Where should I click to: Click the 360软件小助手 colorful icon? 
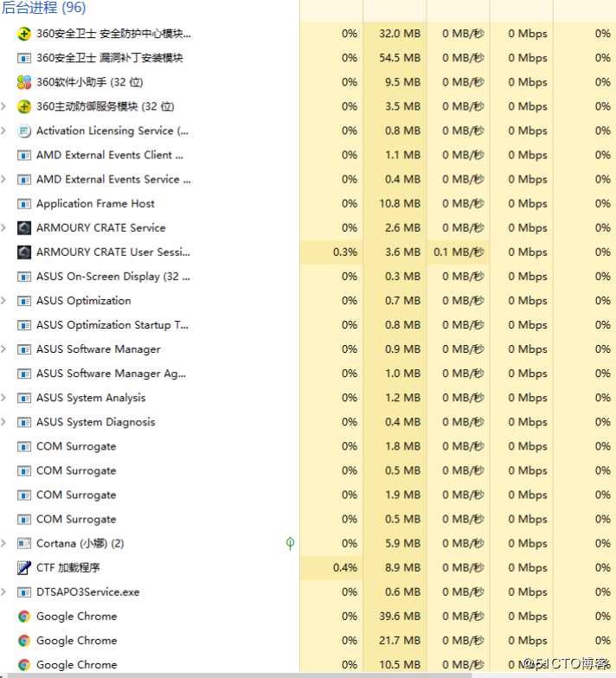pos(24,82)
